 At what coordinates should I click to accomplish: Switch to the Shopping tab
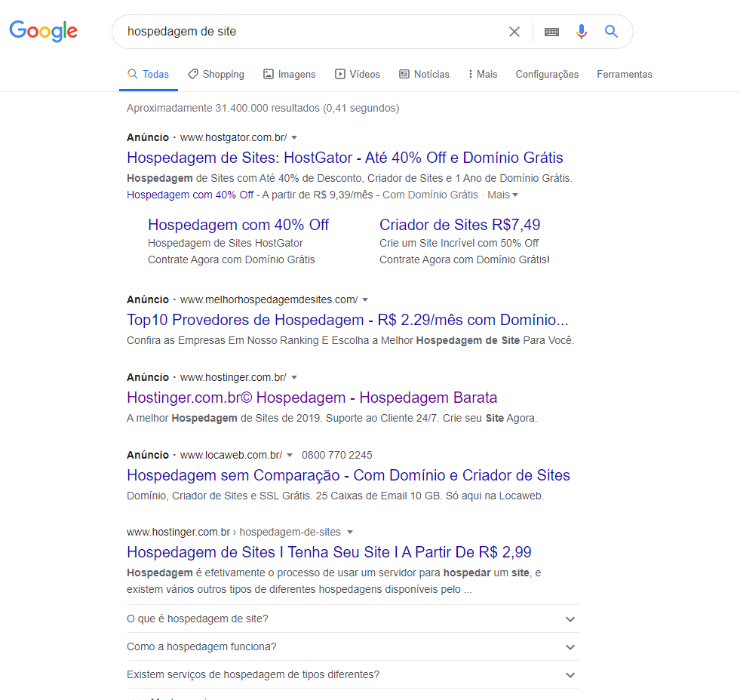click(216, 74)
